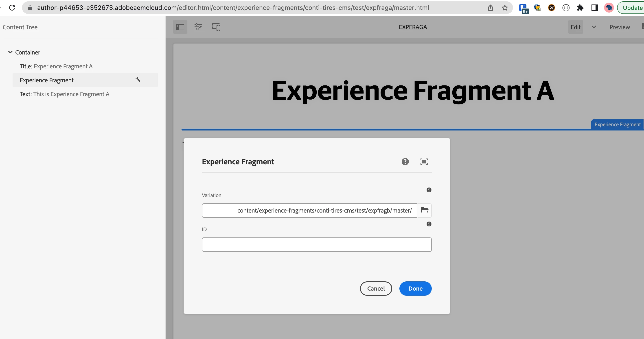Open the emulator device icon
644x339 pixels.
(216, 27)
